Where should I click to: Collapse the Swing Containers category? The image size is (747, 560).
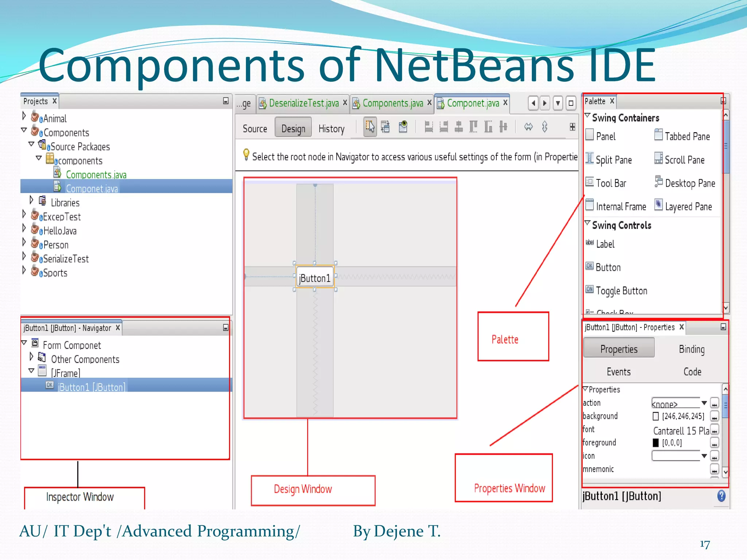[588, 116]
